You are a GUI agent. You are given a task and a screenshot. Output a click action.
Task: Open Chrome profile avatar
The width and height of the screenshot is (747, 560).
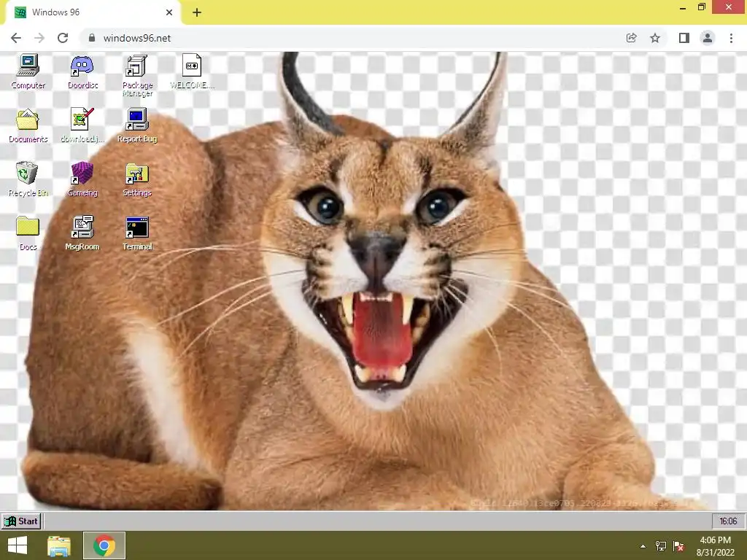point(708,38)
